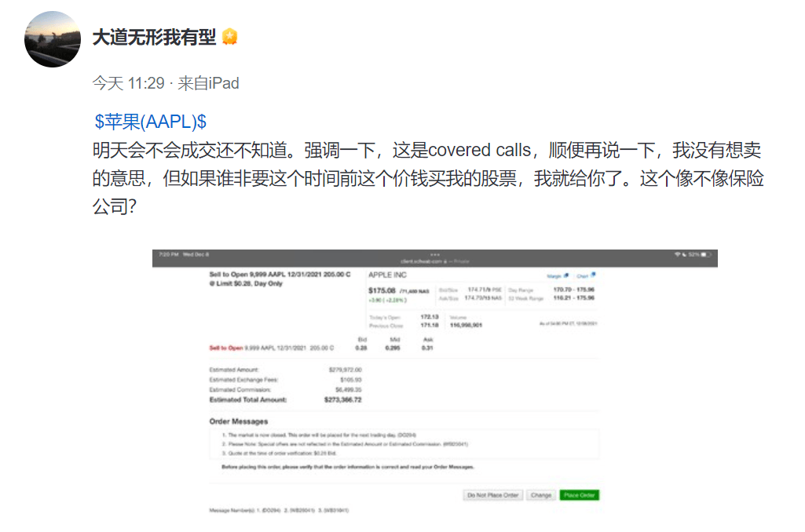Viewport: 805px width, 532px height.
Task: Click the $175.08 last price
Action: tap(382, 290)
